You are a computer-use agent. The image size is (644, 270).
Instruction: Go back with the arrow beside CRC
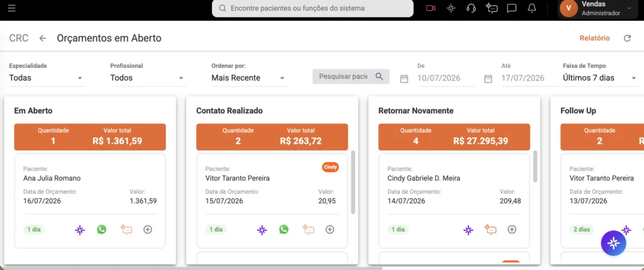[43, 38]
